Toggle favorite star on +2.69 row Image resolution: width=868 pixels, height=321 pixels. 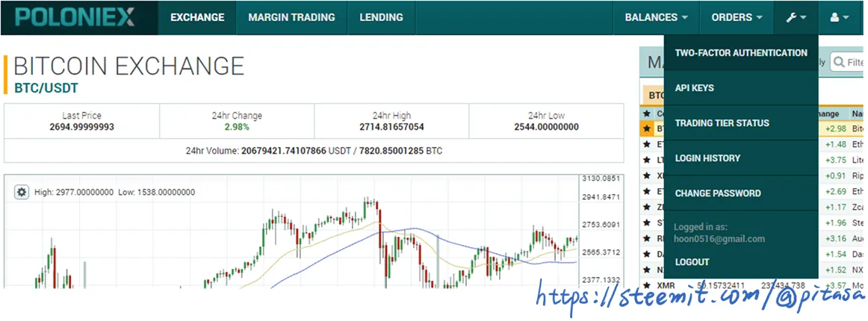tap(646, 192)
